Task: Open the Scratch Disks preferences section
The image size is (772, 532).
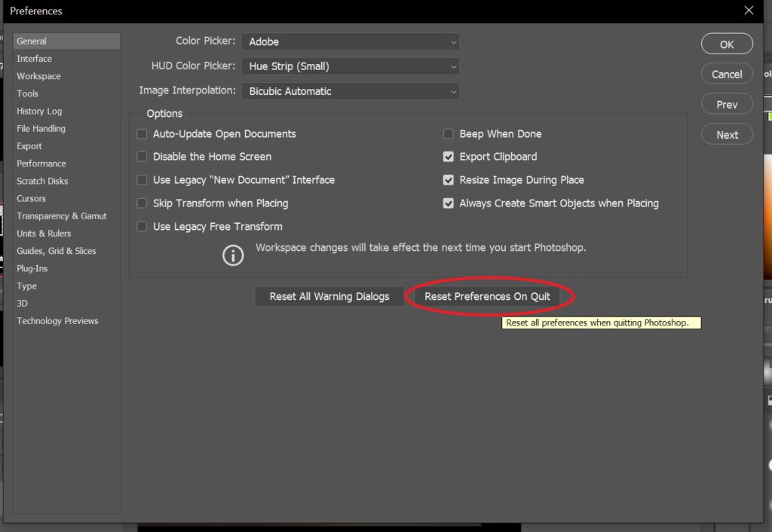Action: pyautogui.click(x=42, y=181)
